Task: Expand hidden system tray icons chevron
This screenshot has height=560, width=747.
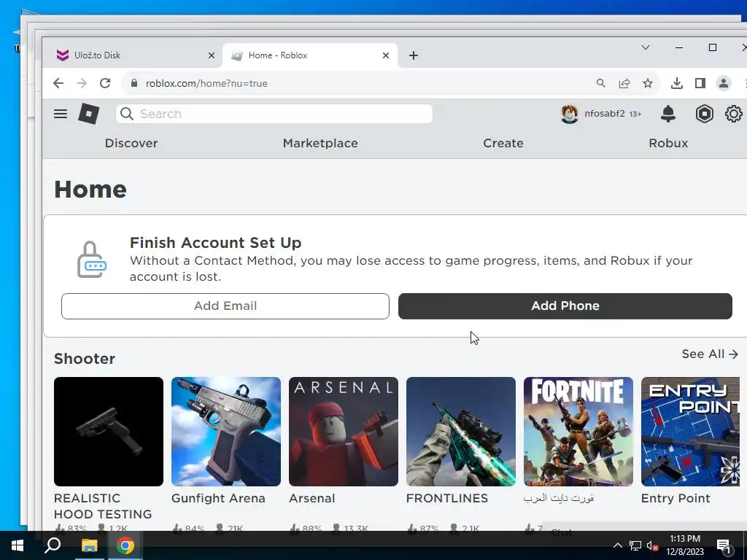Action: pos(617,545)
